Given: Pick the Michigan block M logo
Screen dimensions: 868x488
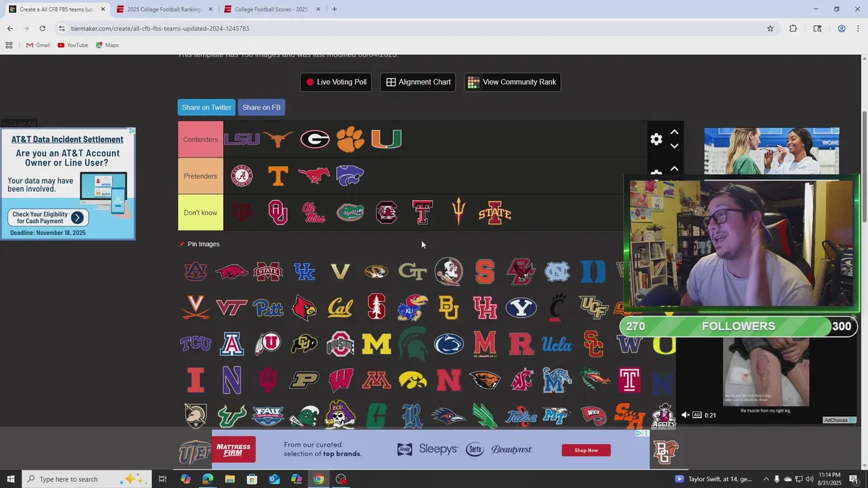Looking at the screenshot, I should 376,344.
